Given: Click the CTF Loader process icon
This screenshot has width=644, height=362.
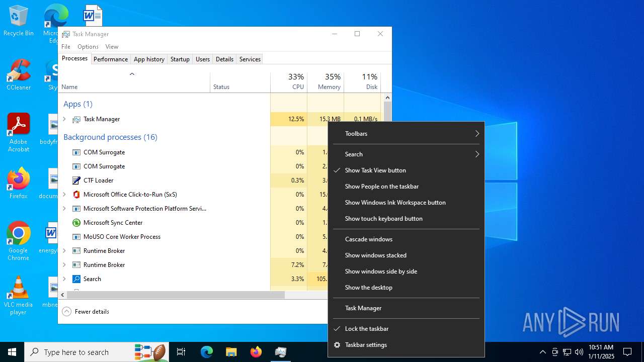Looking at the screenshot, I should 76,180.
